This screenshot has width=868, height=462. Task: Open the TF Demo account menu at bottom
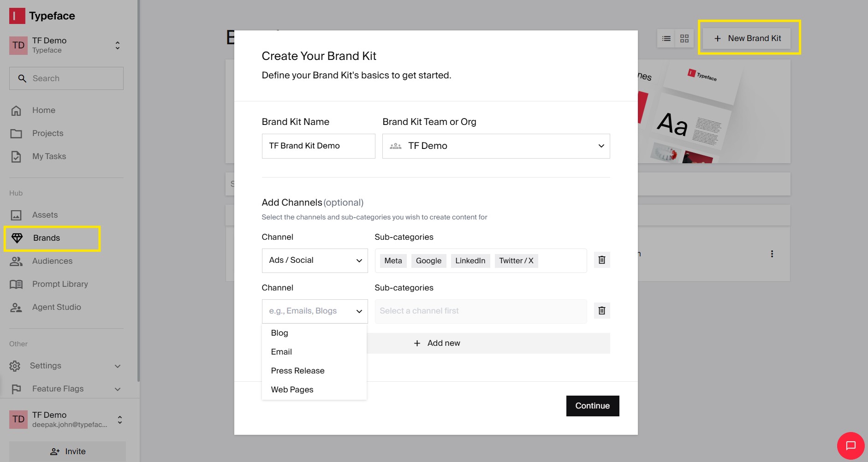tap(67, 420)
